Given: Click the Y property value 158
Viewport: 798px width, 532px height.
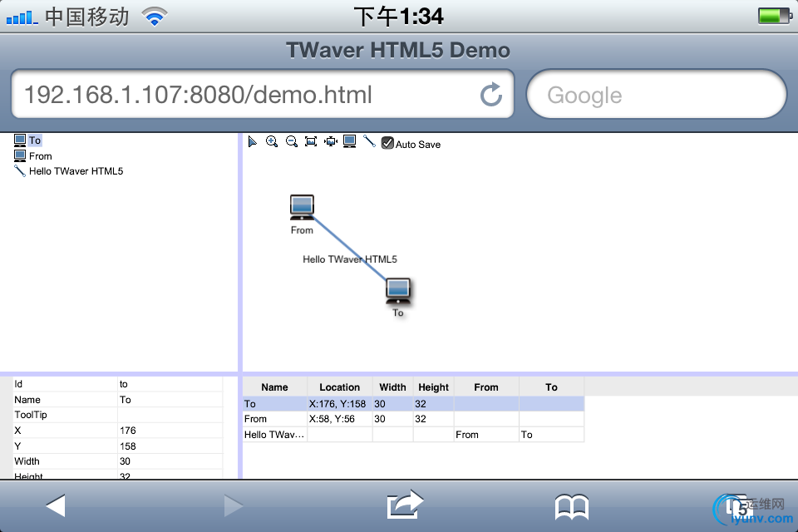Looking at the screenshot, I should point(170,446).
